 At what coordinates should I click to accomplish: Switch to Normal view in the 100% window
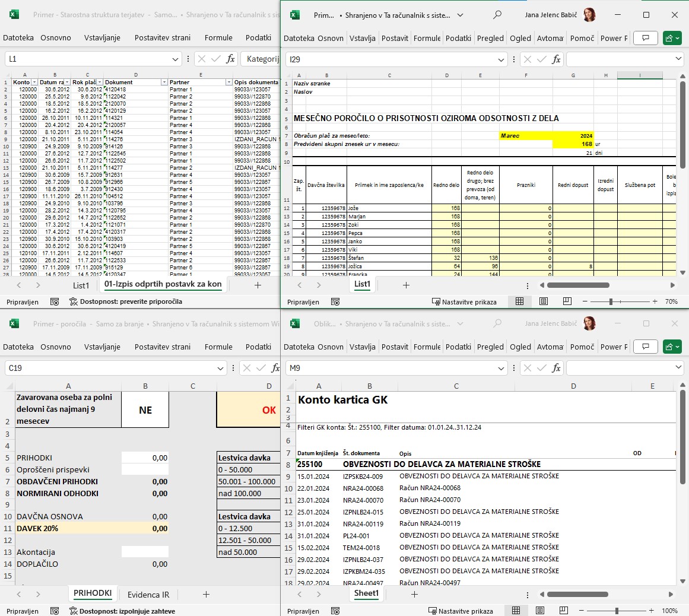click(x=516, y=610)
